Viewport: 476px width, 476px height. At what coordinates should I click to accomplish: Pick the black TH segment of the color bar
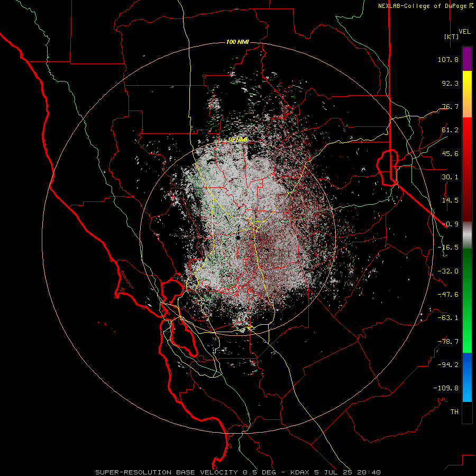point(467,413)
